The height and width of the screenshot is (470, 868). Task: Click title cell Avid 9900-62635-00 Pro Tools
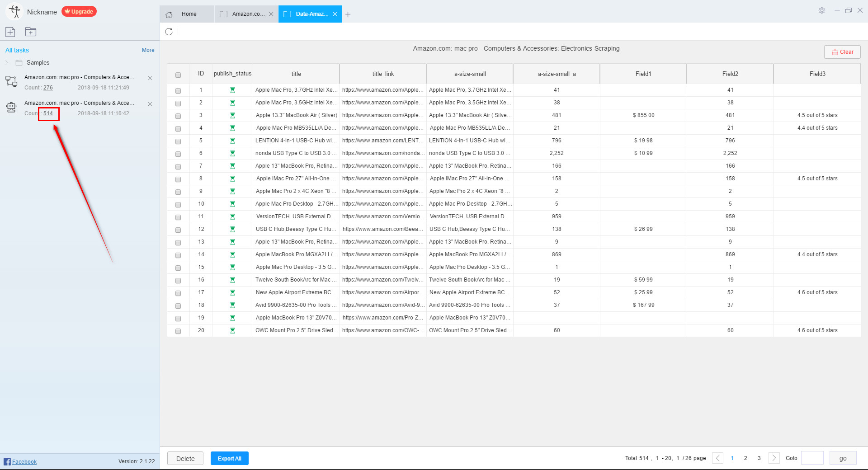[296, 305]
